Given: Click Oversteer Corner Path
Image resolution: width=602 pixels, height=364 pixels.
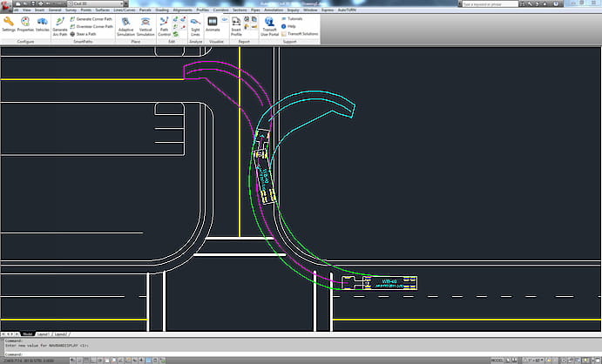Looking at the screenshot, I should [91, 26].
